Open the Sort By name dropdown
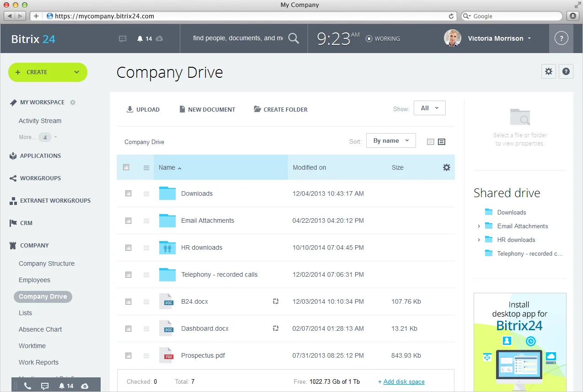The height and width of the screenshot is (392, 583). (391, 141)
